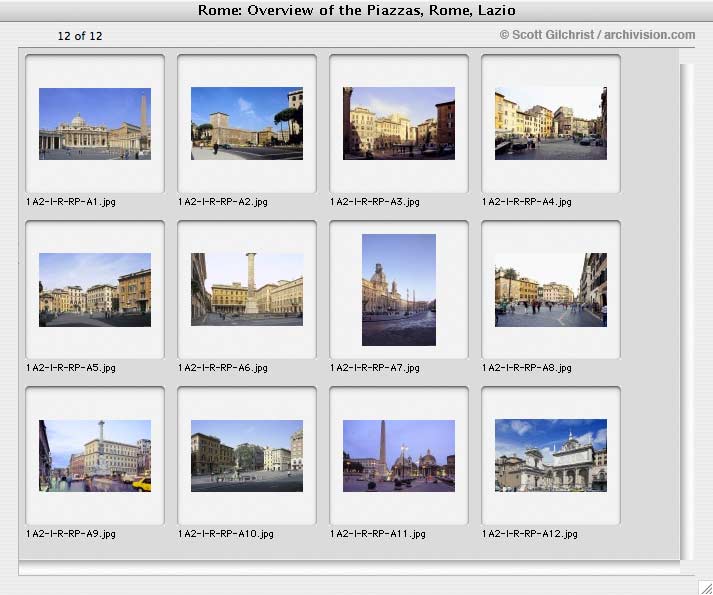713x595 pixels.
Task: Click the window resize grip corner
Action: 705,587
